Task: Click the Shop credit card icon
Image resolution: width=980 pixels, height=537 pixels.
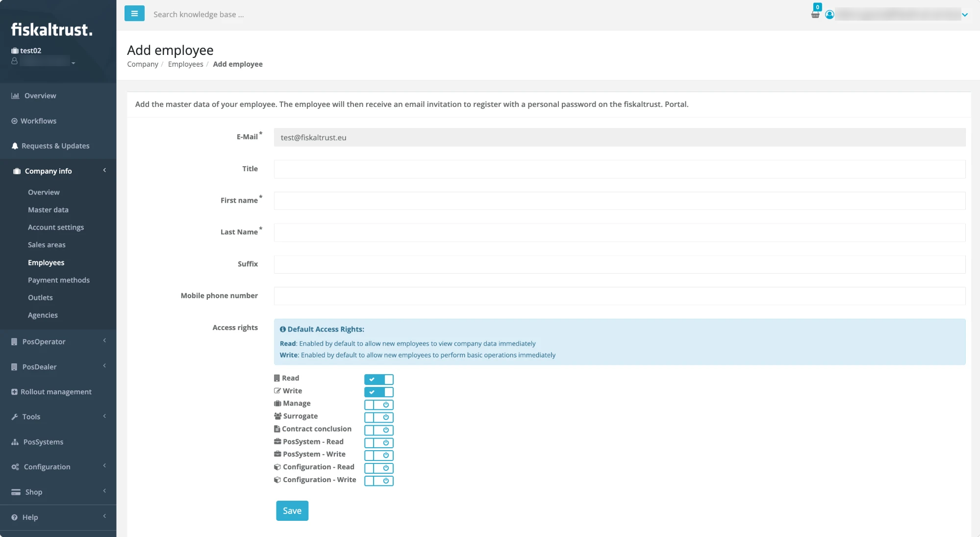Action: pyautogui.click(x=16, y=492)
